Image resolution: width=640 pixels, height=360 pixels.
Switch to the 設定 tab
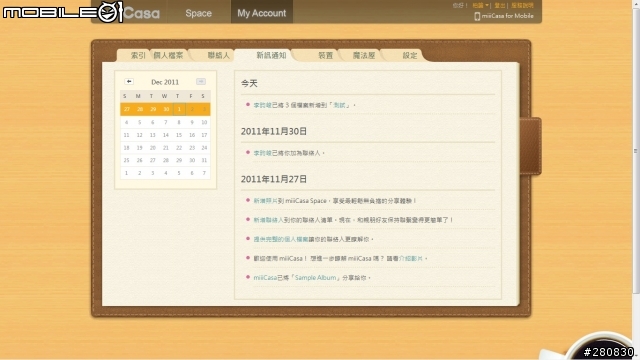pyautogui.click(x=409, y=55)
